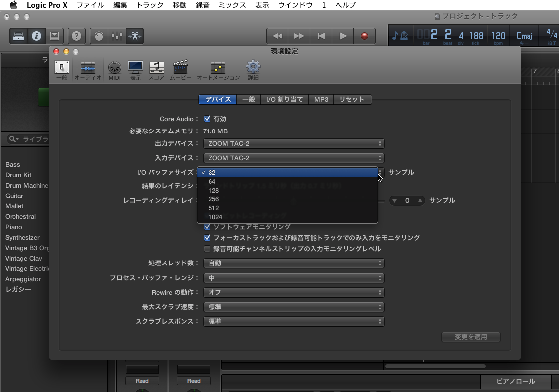Screen dimensions: 559x392
Task: Open Rewire の動作 dropdown
Action: coord(294,292)
